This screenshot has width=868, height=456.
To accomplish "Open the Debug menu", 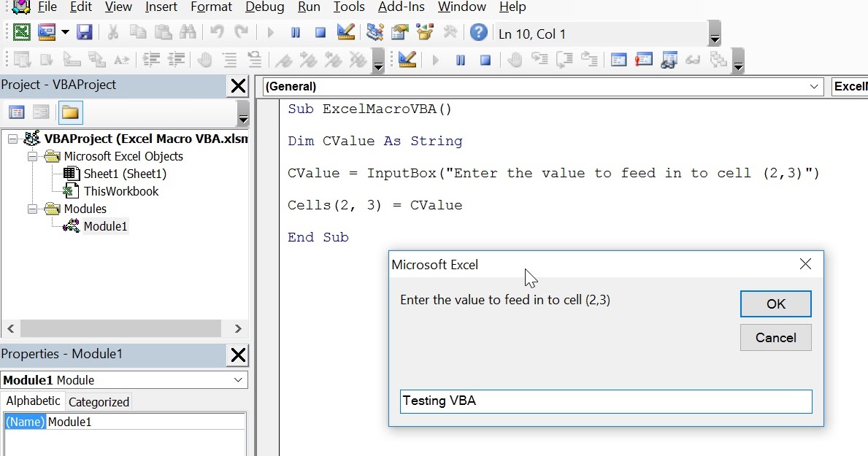I will [264, 7].
